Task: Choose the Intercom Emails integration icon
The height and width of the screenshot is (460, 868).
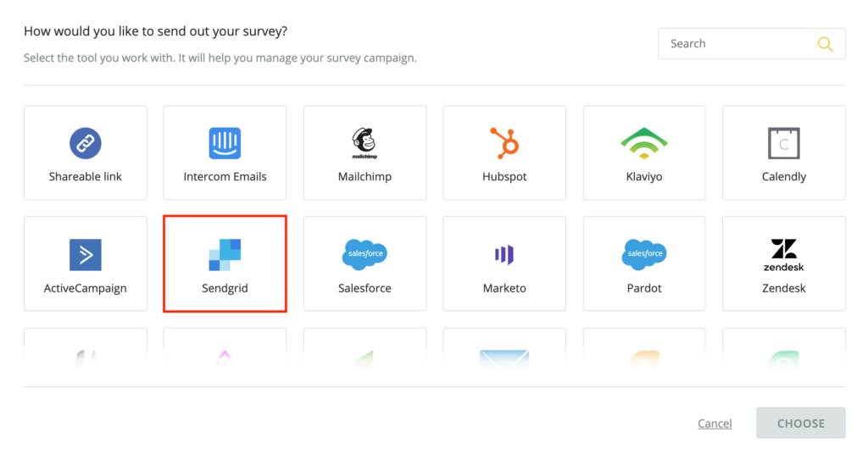Action: (225, 143)
